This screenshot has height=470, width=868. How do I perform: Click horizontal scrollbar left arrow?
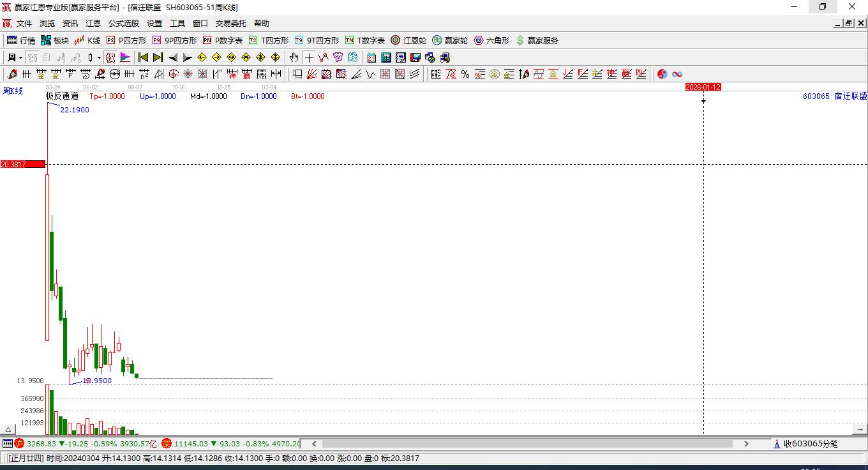pyautogui.click(x=313, y=444)
